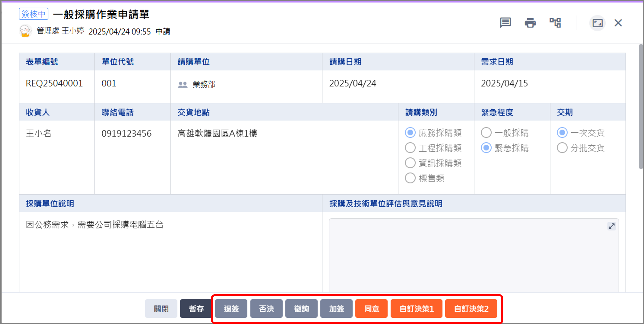Screen dimensions: 644x324
Task: Click the 暫存 save draft button
Action: (x=196, y=308)
